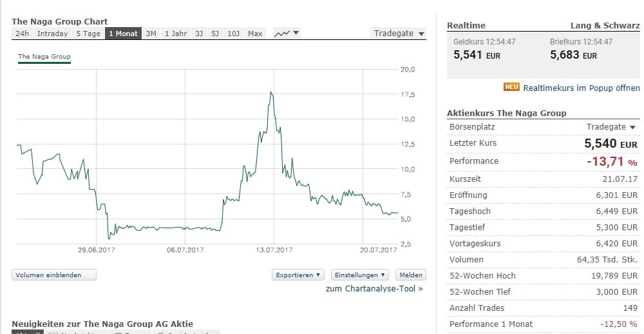Switch to the 10J chart range
The width and height of the screenshot is (644, 334).
[x=233, y=34]
